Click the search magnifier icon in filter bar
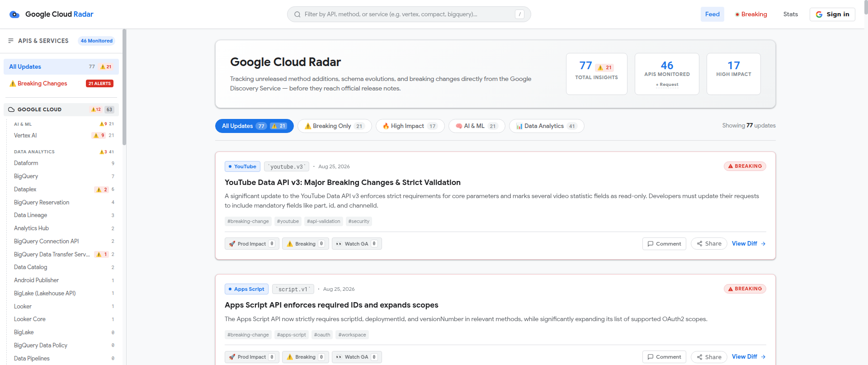 pos(297,14)
